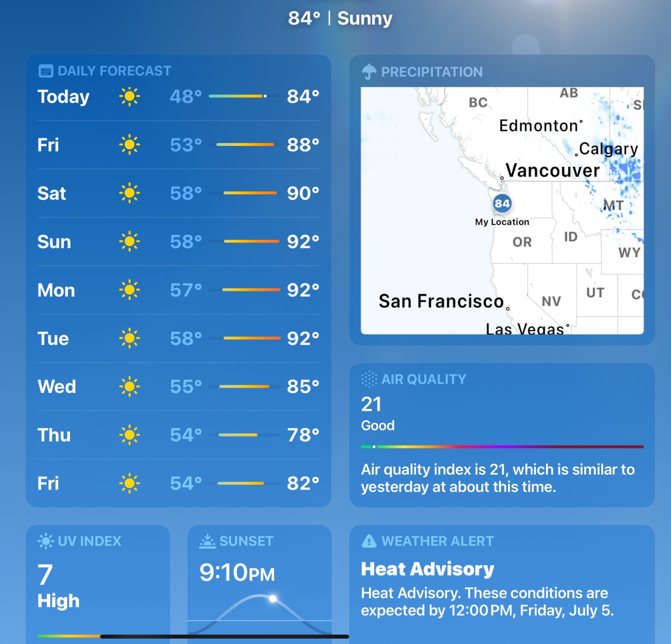The image size is (671, 644).
Task: Tap the air quality color scale bar
Action: [x=502, y=447]
